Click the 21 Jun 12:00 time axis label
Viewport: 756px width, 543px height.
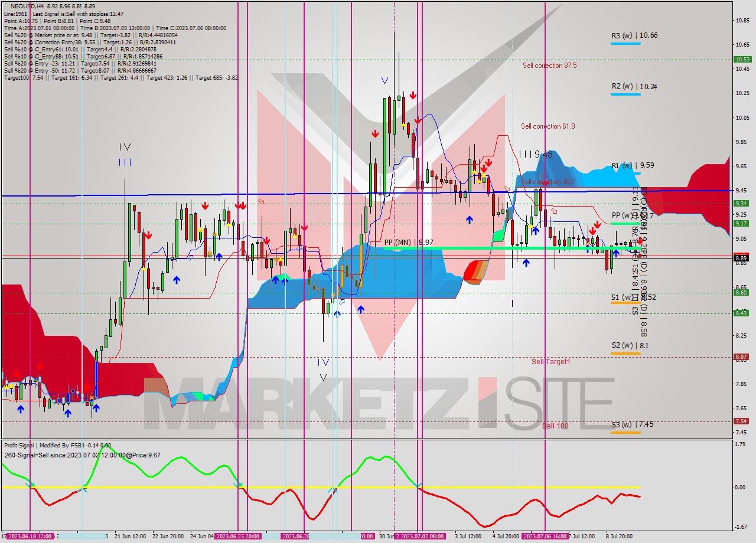(131, 536)
